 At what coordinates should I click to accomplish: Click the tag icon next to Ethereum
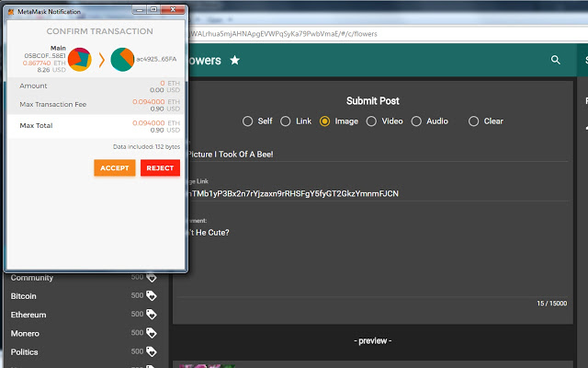[x=152, y=315]
